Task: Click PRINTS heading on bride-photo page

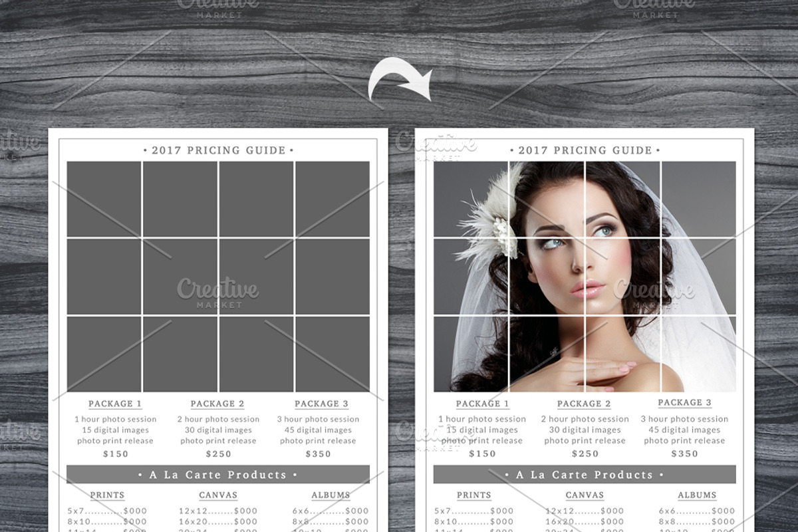Action: point(474,495)
